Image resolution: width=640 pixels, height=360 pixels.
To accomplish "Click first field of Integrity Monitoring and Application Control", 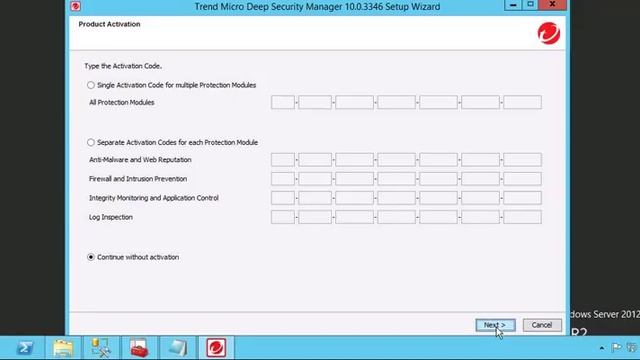I will click(x=282, y=198).
